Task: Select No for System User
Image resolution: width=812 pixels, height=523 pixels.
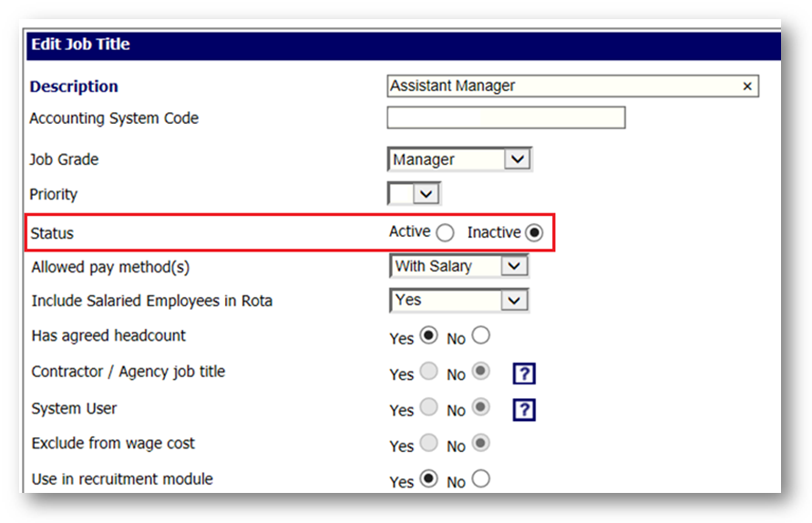Action: pos(481,408)
